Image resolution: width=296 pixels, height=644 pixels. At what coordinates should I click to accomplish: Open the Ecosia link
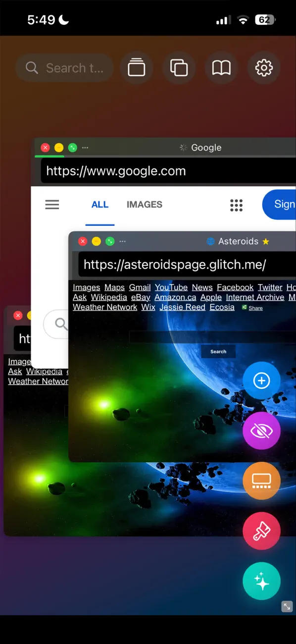click(222, 307)
